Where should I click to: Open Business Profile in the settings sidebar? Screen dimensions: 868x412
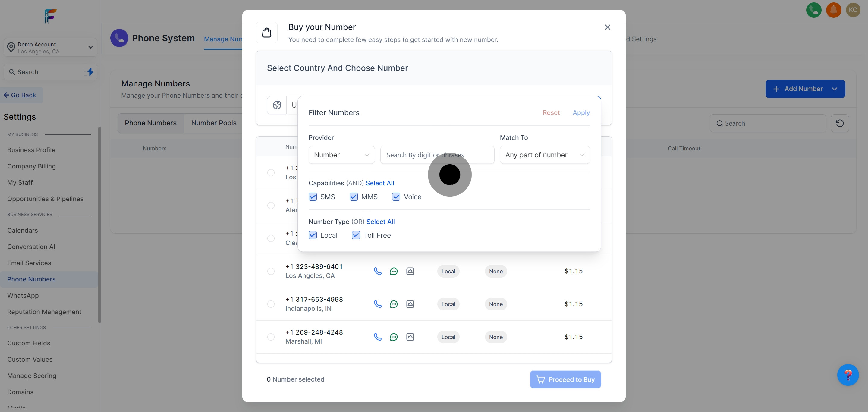click(x=31, y=150)
